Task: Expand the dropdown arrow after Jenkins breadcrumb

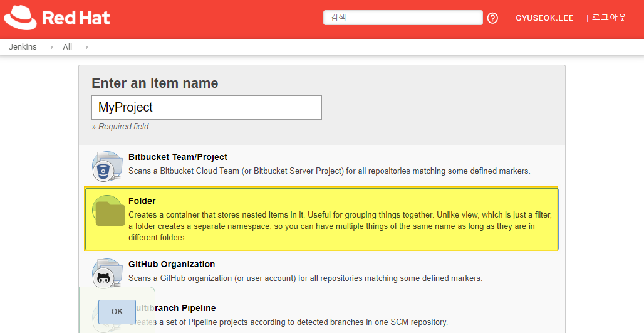Action: coord(51,47)
